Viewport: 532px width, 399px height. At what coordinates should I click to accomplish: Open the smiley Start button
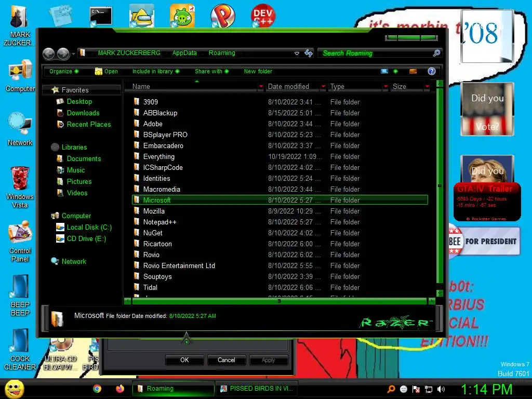click(x=14, y=389)
